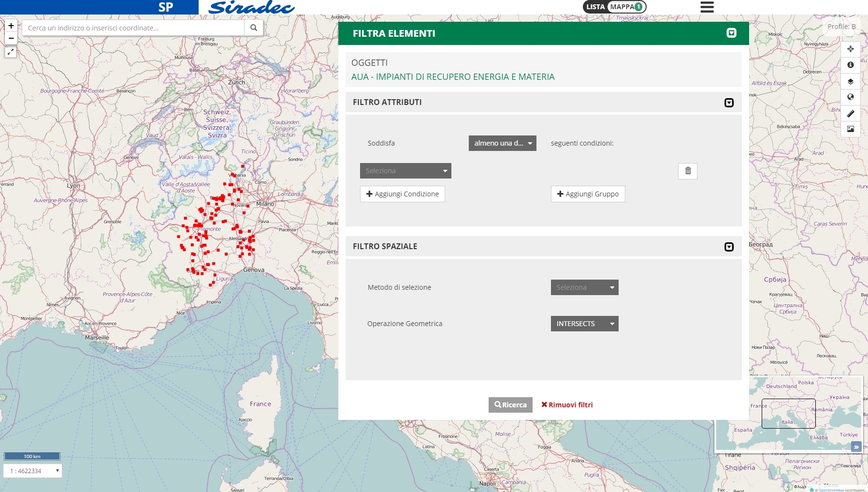
Task: Click the FILTRO ATTRIBUTI heading
Action: point(387,102)
